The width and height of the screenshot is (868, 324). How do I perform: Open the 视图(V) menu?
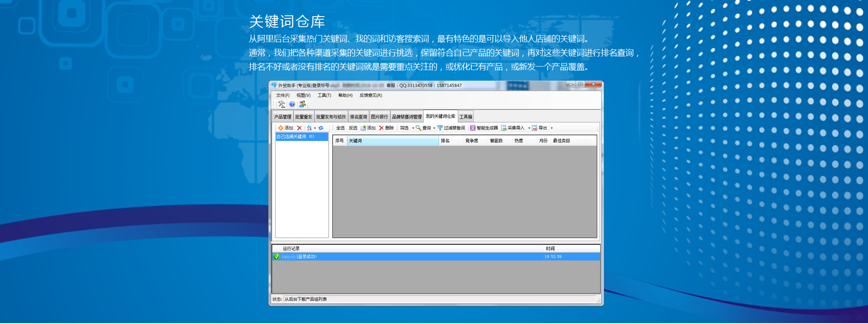tap(303, 95)
